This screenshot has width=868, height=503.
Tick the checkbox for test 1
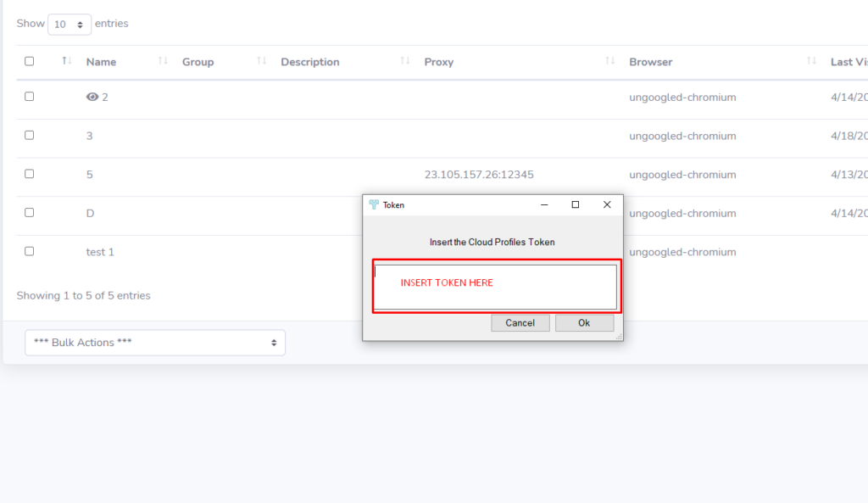point(30,251)
